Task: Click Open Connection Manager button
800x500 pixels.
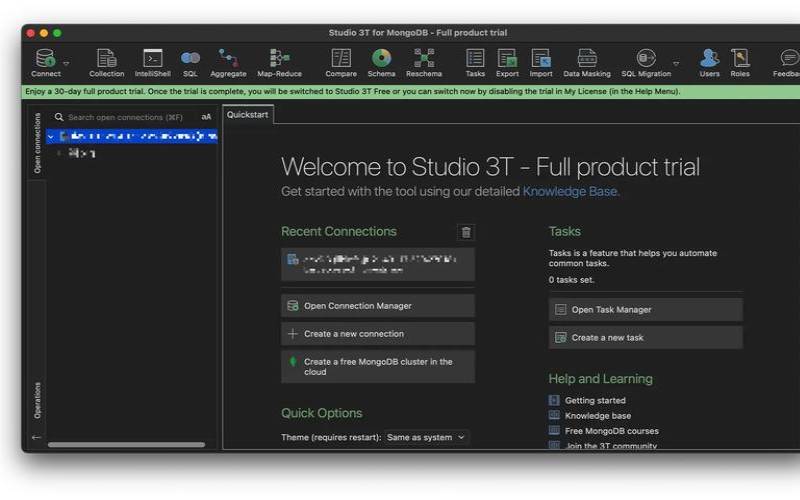Action: [x=377, y=306]
